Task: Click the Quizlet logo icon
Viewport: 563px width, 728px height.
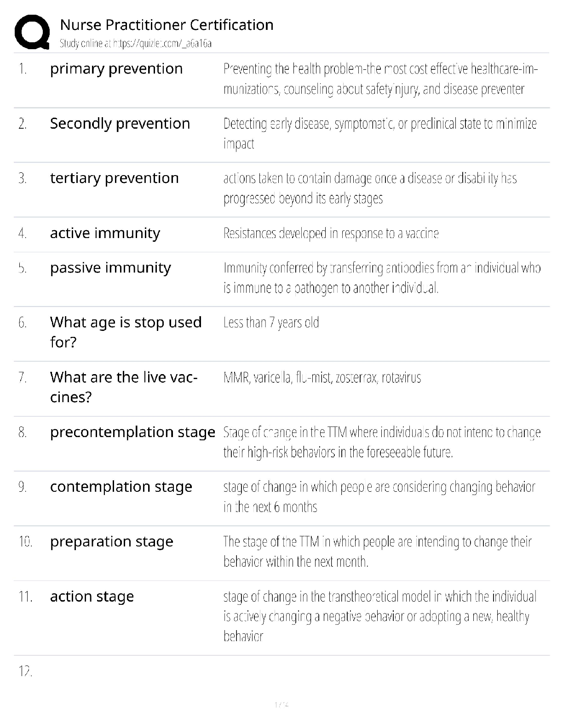Action: point(32,32)
